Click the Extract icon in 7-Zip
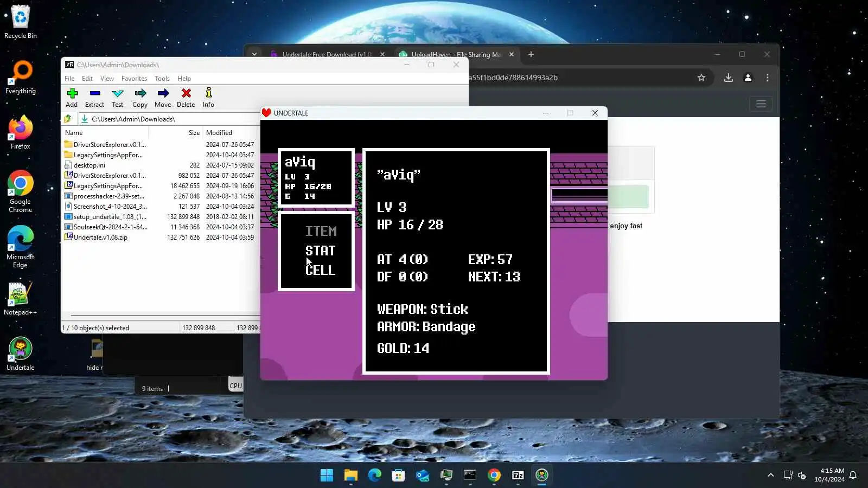 coord(94,98)
